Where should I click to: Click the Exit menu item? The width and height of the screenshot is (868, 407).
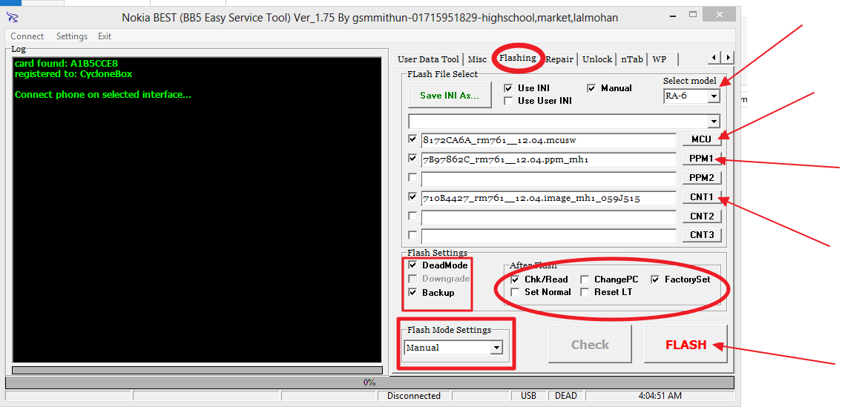pos(105,36)
